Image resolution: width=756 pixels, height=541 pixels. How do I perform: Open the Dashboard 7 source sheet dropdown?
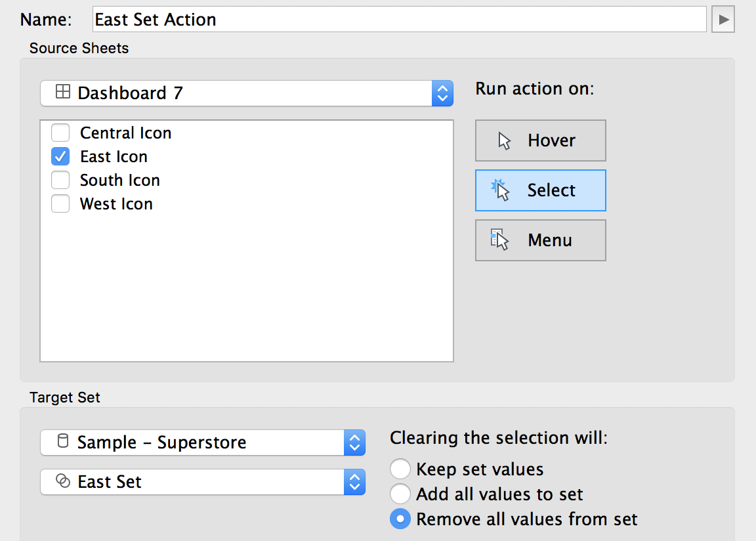[247, 93]
